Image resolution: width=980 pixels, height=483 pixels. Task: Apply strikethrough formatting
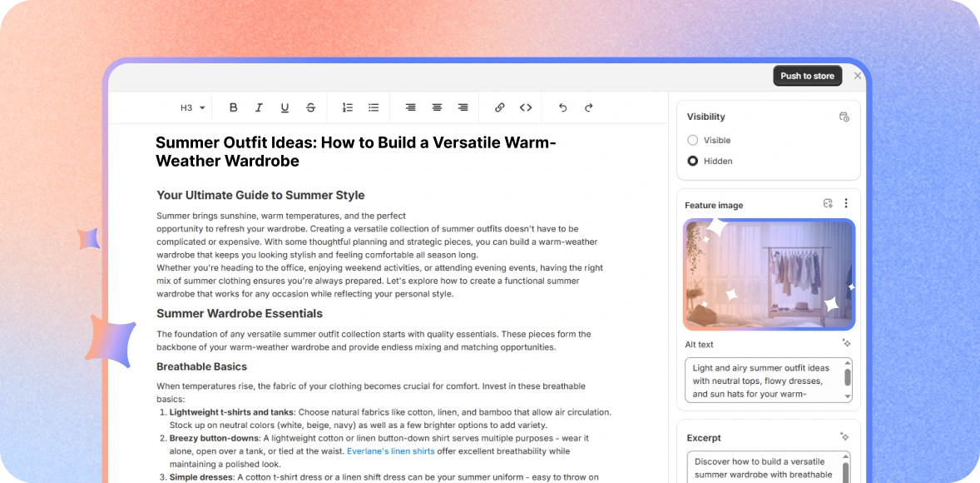click(310, 107)
